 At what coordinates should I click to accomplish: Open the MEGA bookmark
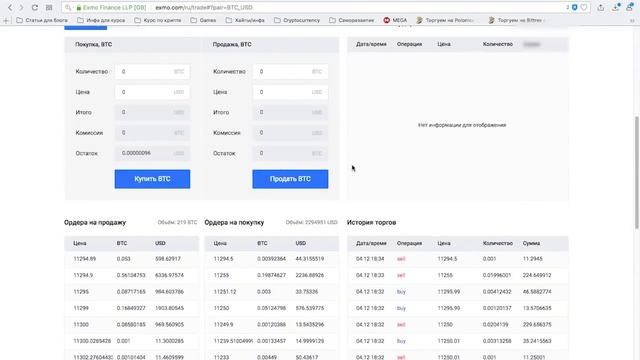click(x=395, y=20)
